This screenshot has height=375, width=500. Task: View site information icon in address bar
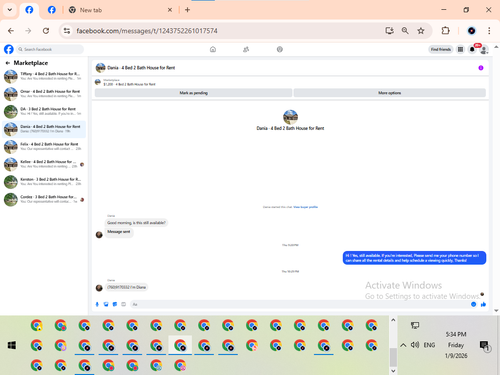coord(67,31)
